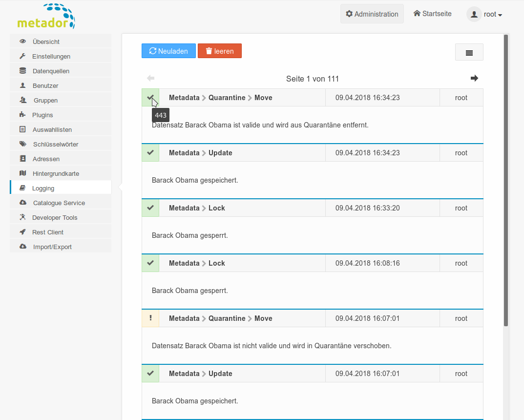Open the hamburger menu button
This screenshot has width=524, height=420.
469,52
